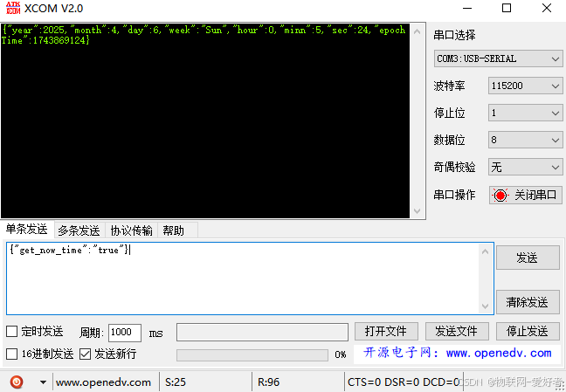Click the ATK XCOM logo in title bar
Screen dimensions: 566x392
[13, 8]
